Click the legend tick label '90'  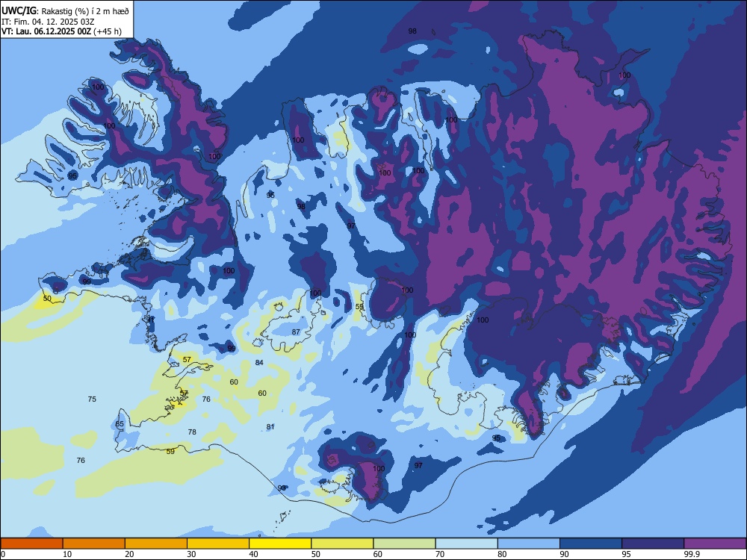tap(564, 554)
